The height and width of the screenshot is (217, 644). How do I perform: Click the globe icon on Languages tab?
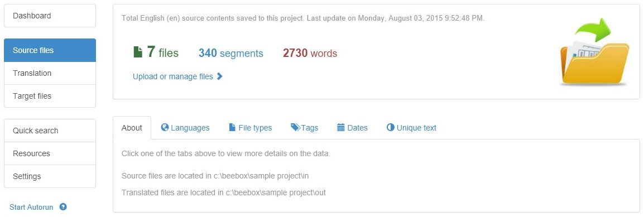click(x=165, y=127)
